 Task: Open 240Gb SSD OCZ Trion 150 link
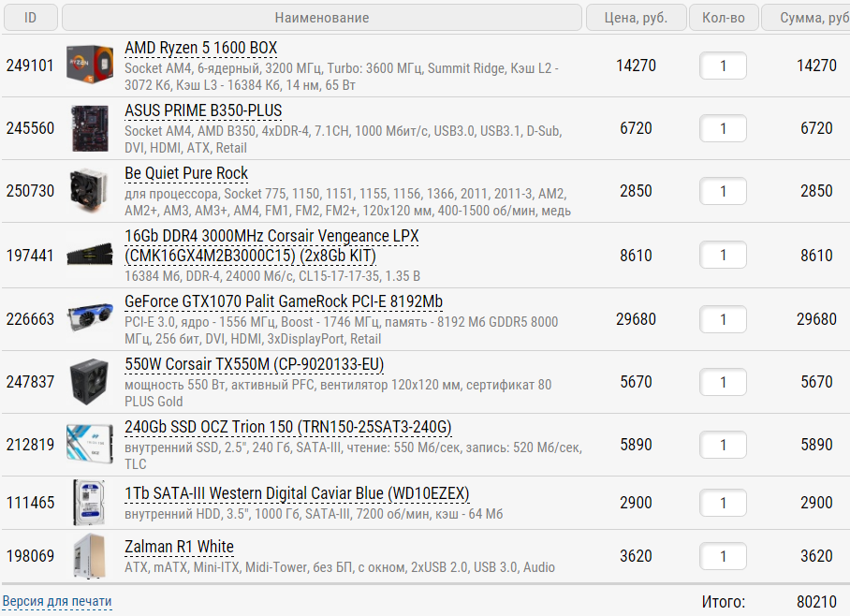[287, 427]
